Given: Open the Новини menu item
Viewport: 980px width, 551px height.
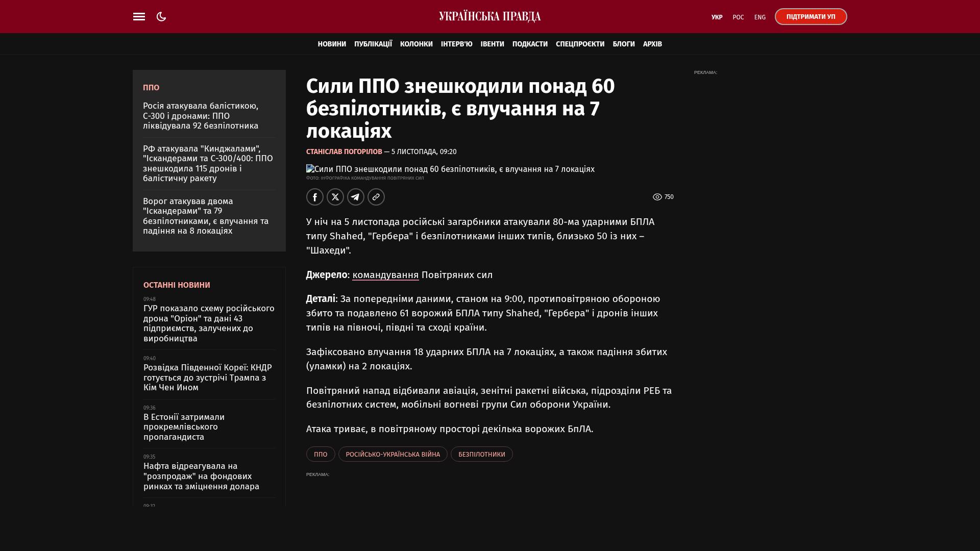Looking at the screenshot, I should click(x=332, y=44).
